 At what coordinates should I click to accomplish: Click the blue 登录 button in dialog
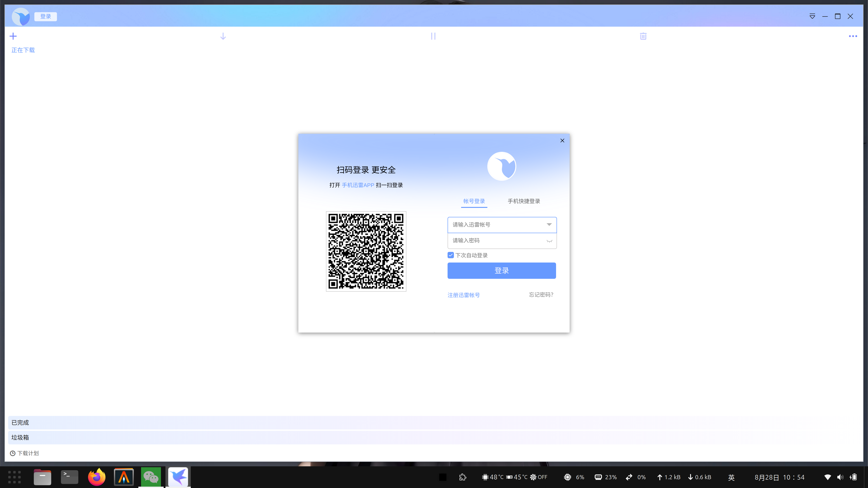[x=502, y=270]
